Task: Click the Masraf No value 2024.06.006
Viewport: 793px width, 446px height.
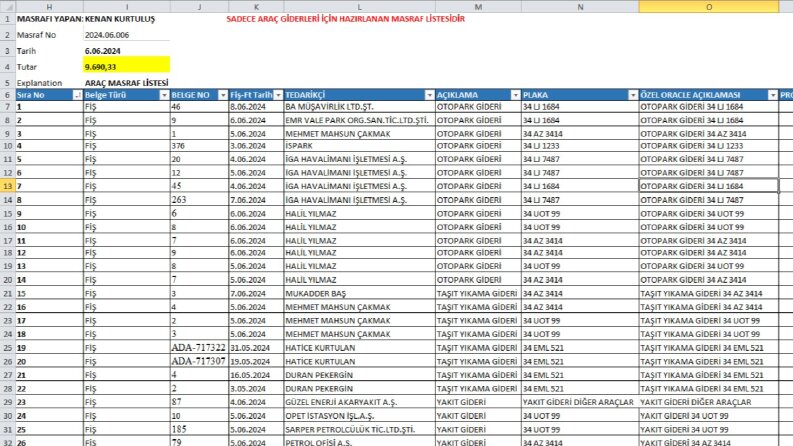Action: point(126,35)
